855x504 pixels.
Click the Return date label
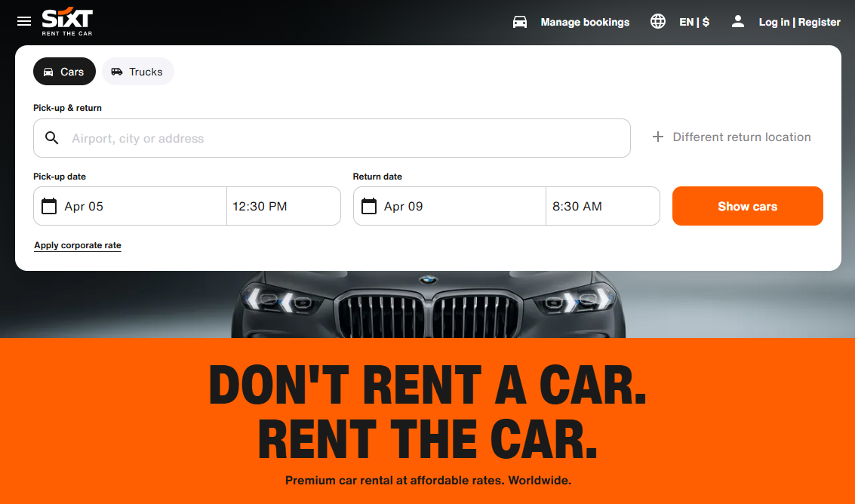click(x=377, y=177)
